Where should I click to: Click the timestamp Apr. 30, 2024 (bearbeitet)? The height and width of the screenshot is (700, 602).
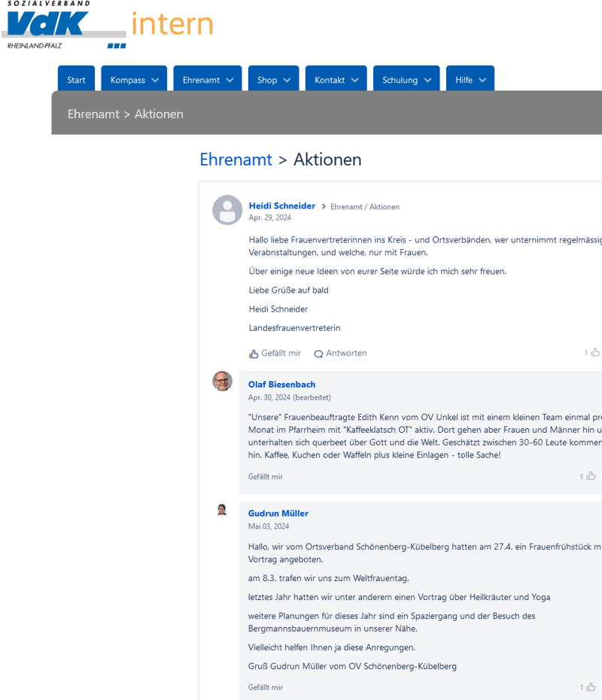tap(290, 397)
